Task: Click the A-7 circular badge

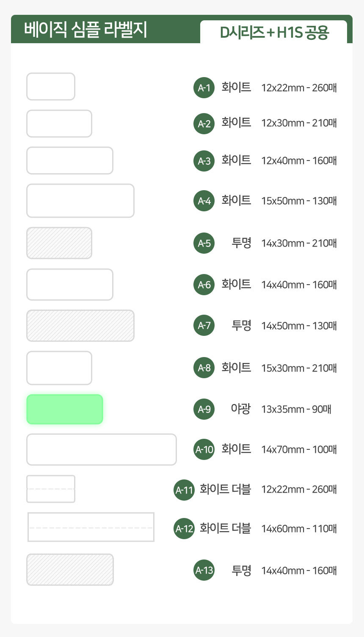Action: pyautogui.click(x=204, y=325)
